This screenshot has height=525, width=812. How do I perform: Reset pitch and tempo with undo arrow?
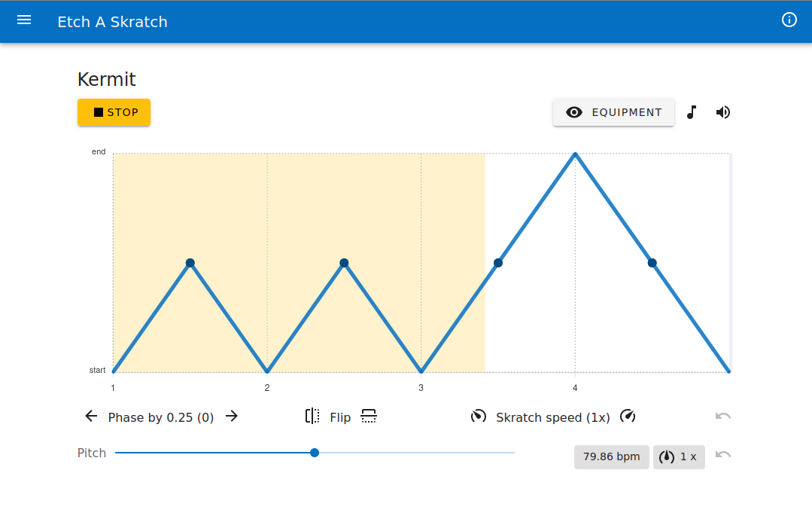(723, 454)
